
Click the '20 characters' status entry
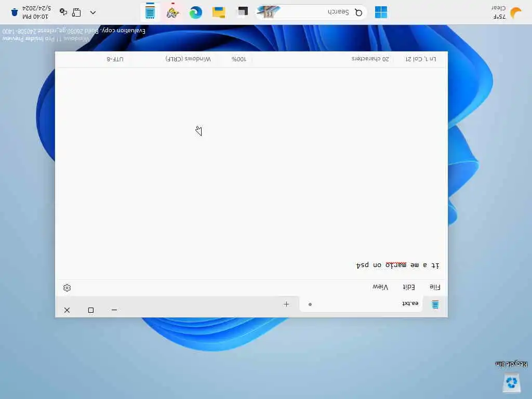point(370,59)
